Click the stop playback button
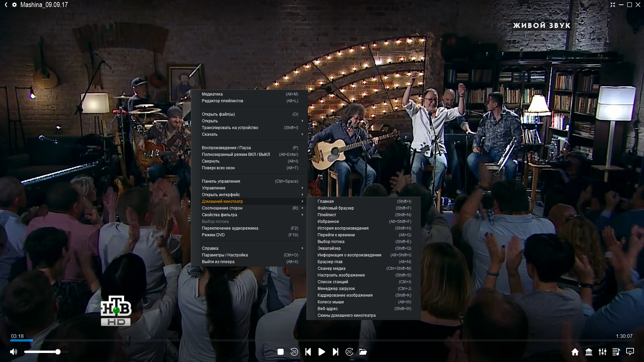This screenshot has width=644, height=362. [280, 352]
